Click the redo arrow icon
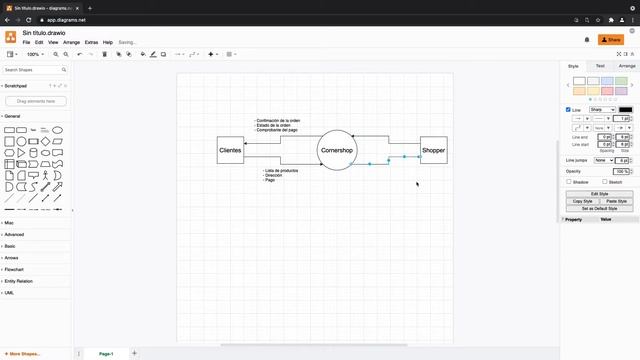 [x=91, y=54]
